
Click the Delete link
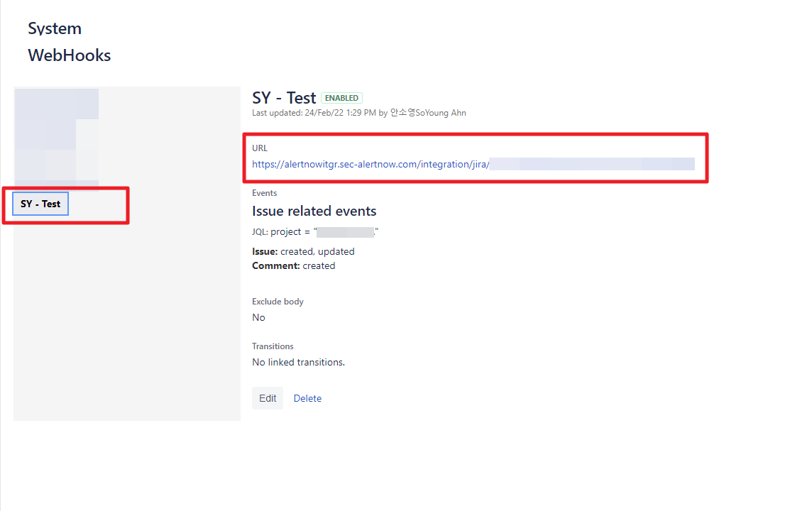coord(307,398)
